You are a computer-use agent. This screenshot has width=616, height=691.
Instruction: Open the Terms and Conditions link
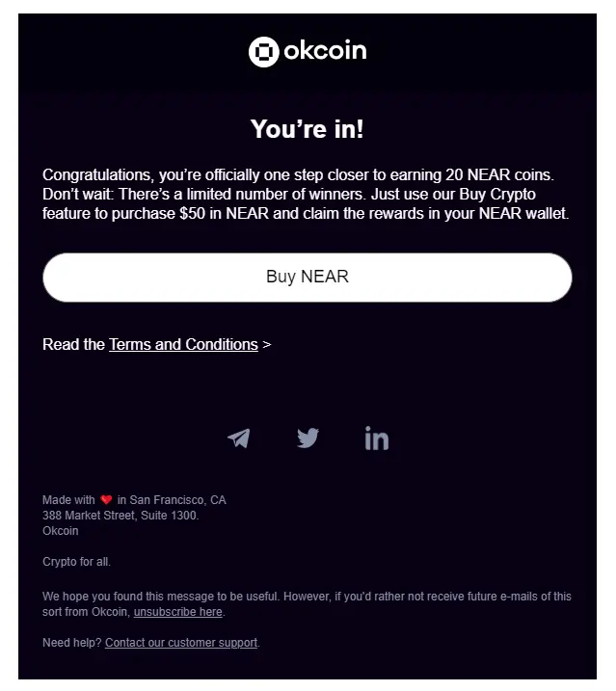(183, 344)
